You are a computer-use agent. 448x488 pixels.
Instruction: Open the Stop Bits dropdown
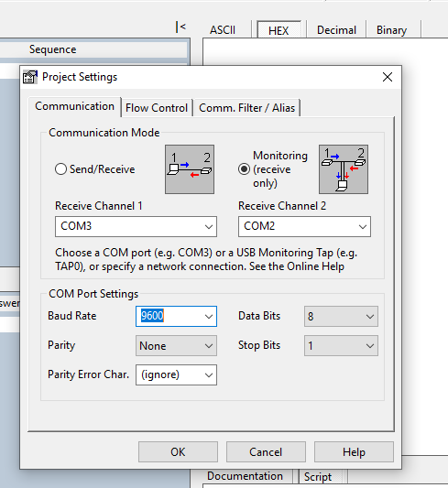click(x=341, y=345)
